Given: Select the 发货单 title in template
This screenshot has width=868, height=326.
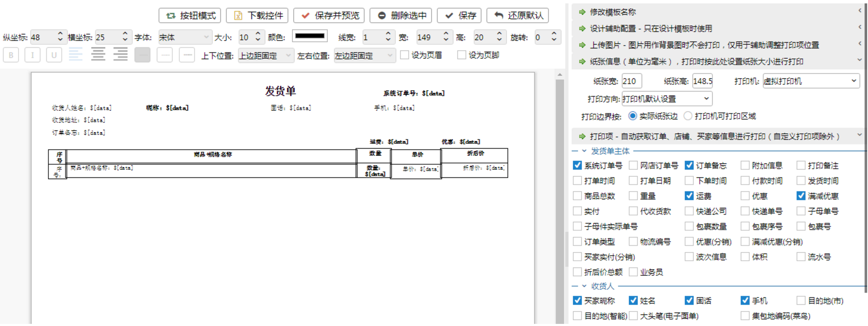Looking at the screenshot, I should point(280,91).
